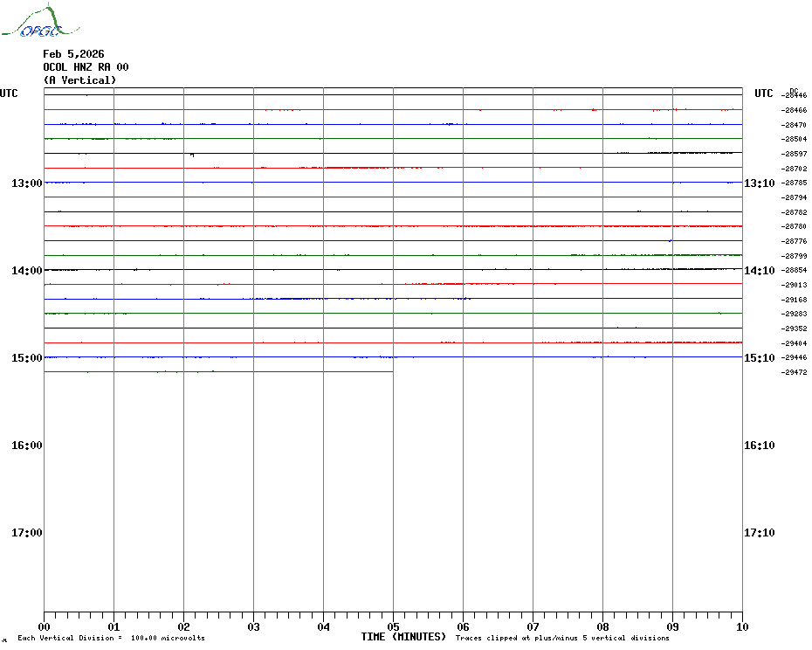Image resolution: width=812 pixels, height=650 pixels.
Task: Select the 14:10 time label
Action: pyautogui.click(x=759, y=271)
